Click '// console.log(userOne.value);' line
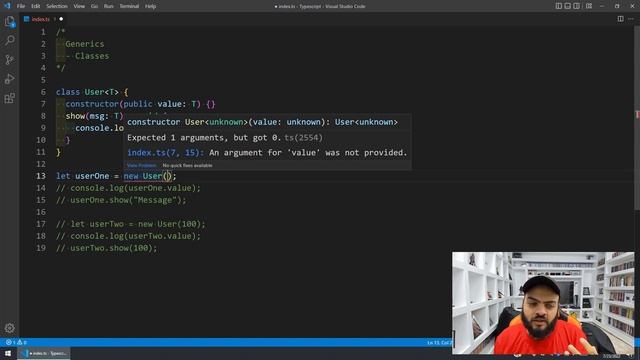Image resolution: width=640 pixels, height=360 pixels. point(129,188)
